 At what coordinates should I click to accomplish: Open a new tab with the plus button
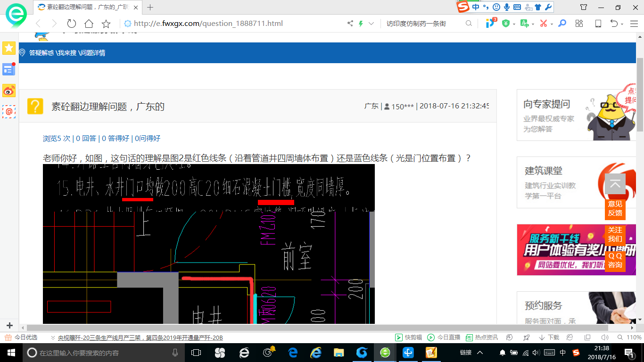pyautogui.click(x=150, y=7)
